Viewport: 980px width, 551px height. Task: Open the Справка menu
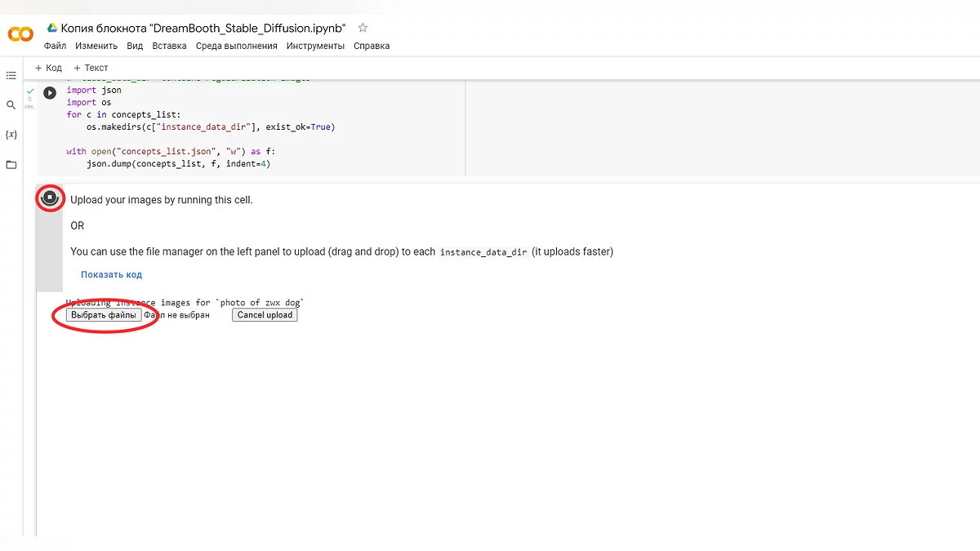tap(372, 46)
